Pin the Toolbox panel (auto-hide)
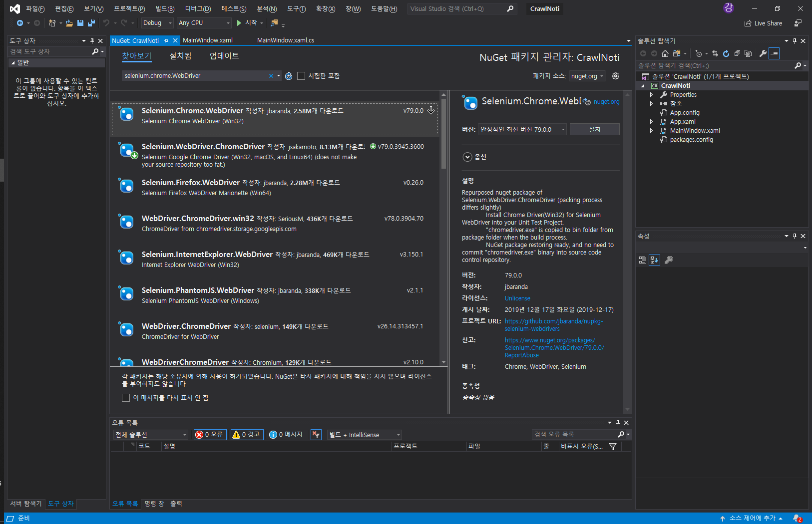 92,41
